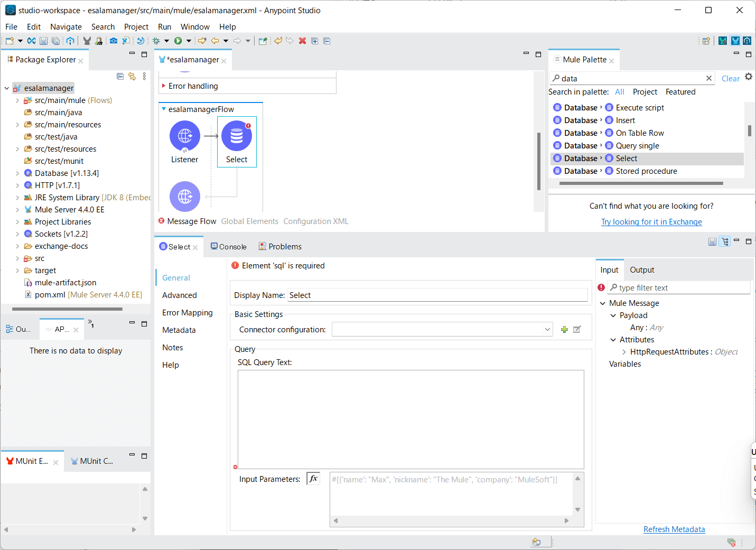Open the Mule Palette settings gear
This screenshot has width=756, height=550.
pyautogui.click(x=749, y=77)
